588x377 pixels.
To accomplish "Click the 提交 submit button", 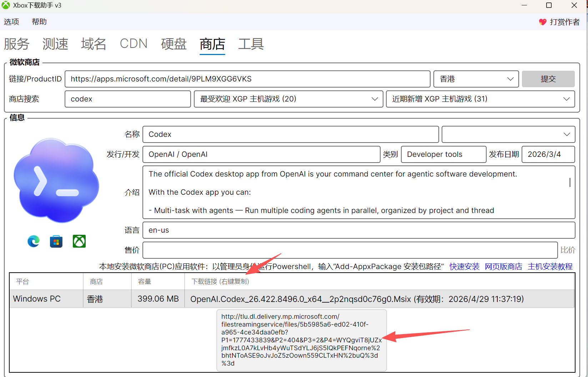I will tap(548, 79).
